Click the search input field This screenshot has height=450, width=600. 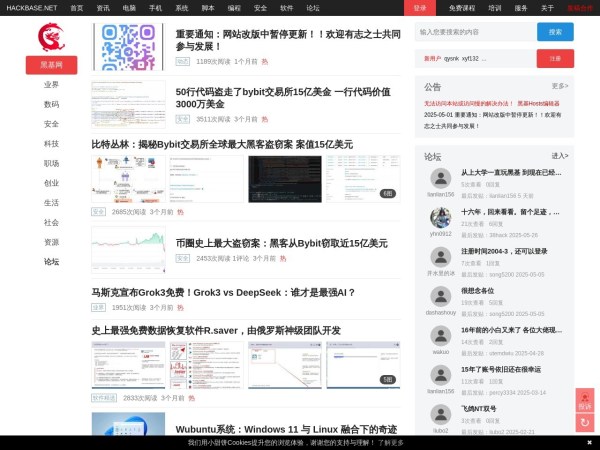[x=474, y=32]
